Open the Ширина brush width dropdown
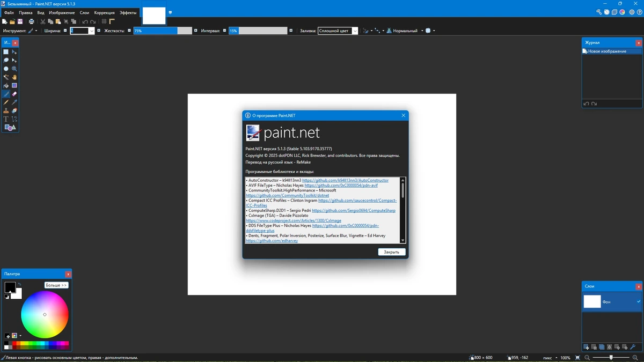 point(92,31)
